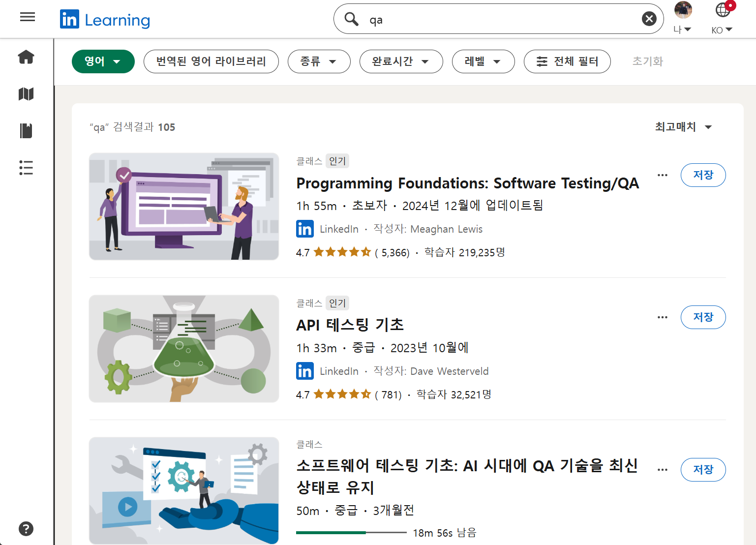Click the 인기 badge on API 테스팅 기초
The image size is (756, 545).
coord(337,303)
